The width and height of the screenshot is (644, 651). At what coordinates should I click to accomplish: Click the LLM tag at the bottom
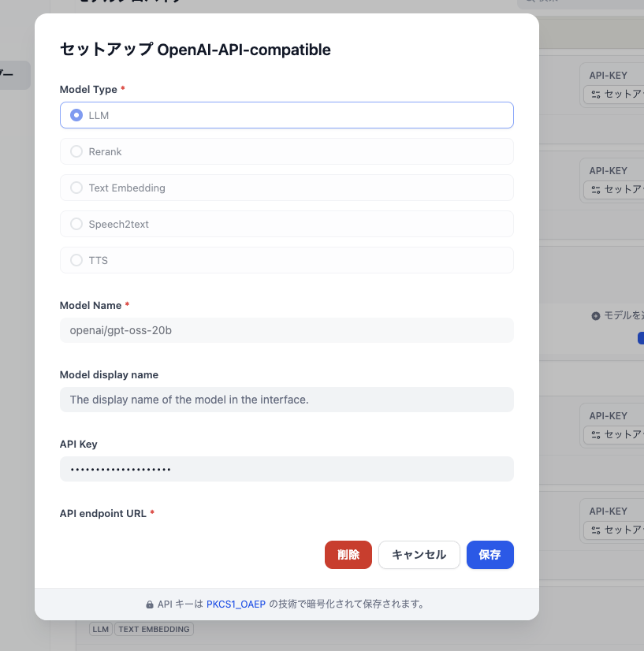[x=100, y=629]
